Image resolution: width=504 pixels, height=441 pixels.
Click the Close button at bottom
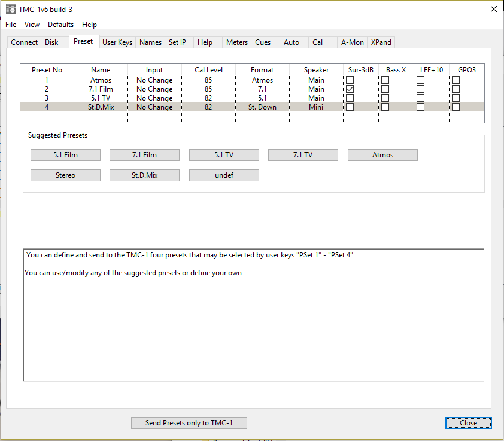468,423
